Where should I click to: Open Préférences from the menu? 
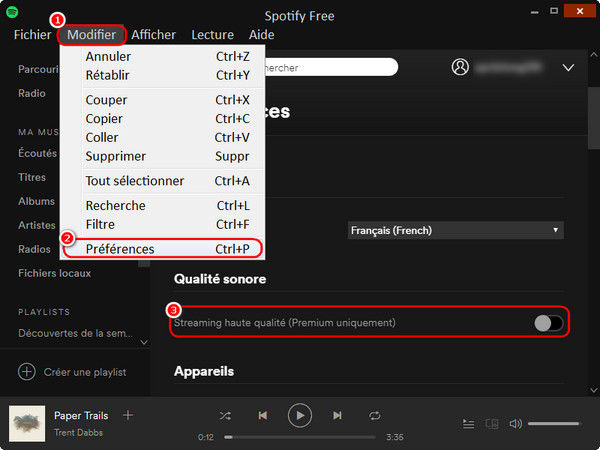coord(163,249)
